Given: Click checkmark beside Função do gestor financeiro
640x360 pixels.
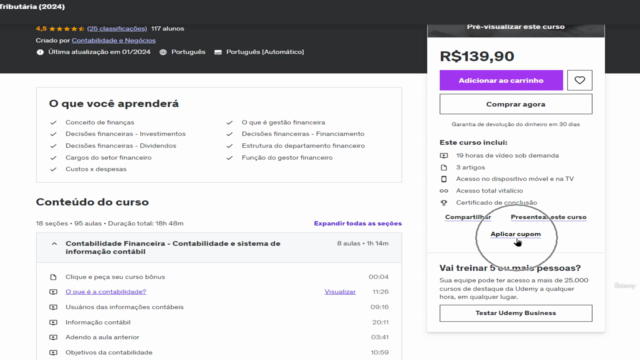Looking at the screenshot, I should 229,158.
